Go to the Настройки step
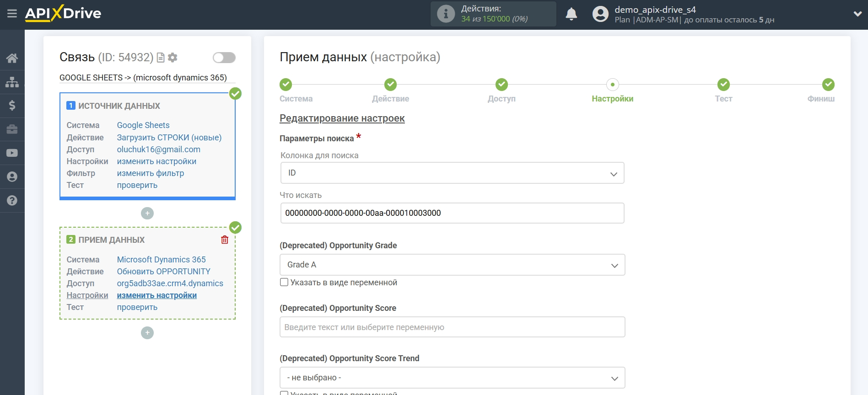This screenshot has height=395, width=868. [x=613, y=85]
